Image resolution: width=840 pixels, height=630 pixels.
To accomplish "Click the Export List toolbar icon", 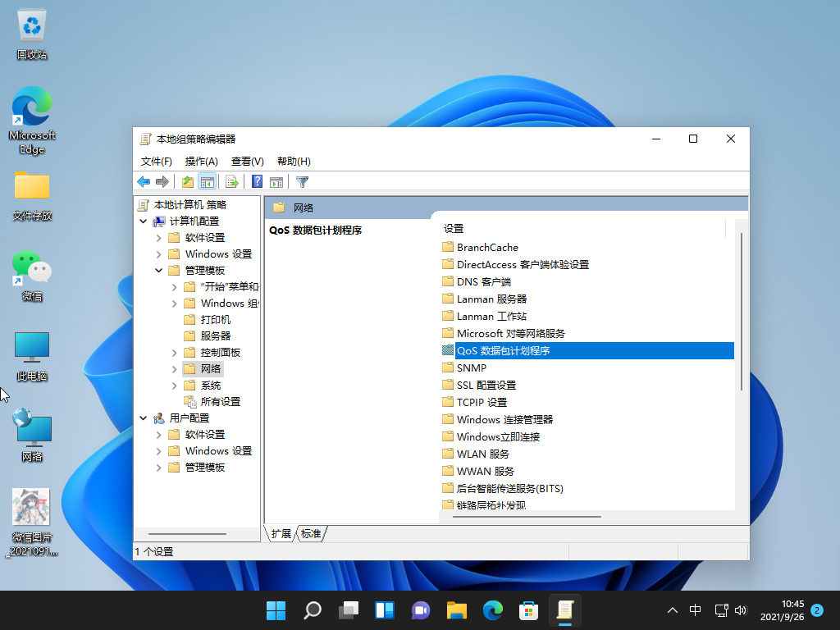I will coord(232,181).
